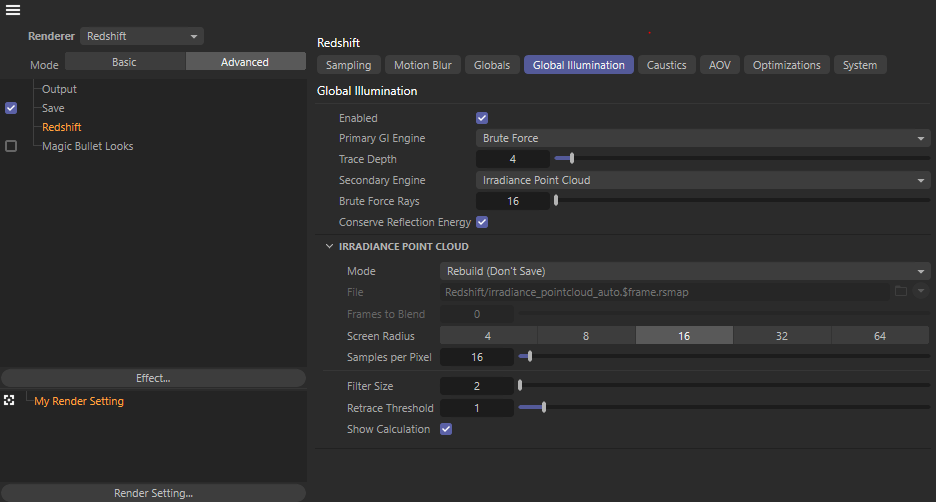936x502 pixels.
Task: Open the Secondary Engine dropdown
Action: pyautogui.click(x=703, y=180)
